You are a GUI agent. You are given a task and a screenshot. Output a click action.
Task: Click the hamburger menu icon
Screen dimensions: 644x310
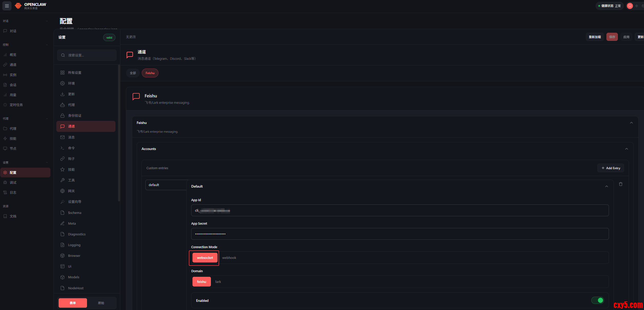point(7,6)
